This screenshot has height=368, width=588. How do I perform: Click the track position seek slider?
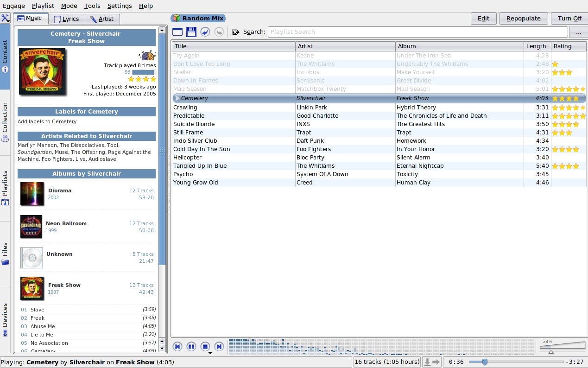(516, 362)
